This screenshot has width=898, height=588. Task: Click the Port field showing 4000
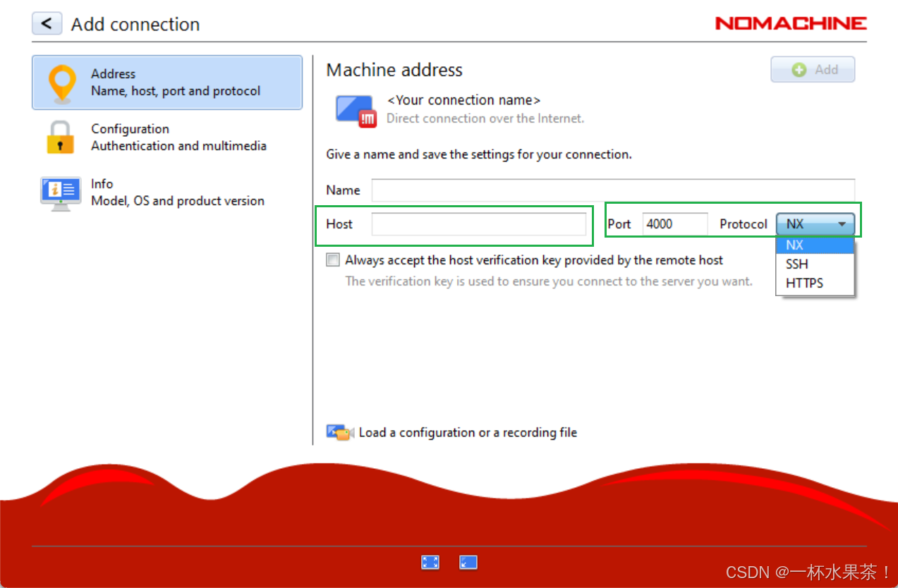click(x=675, y=224)
